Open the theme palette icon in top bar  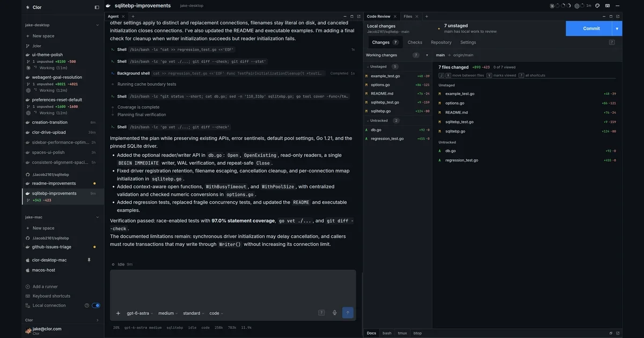pos(597,6)
